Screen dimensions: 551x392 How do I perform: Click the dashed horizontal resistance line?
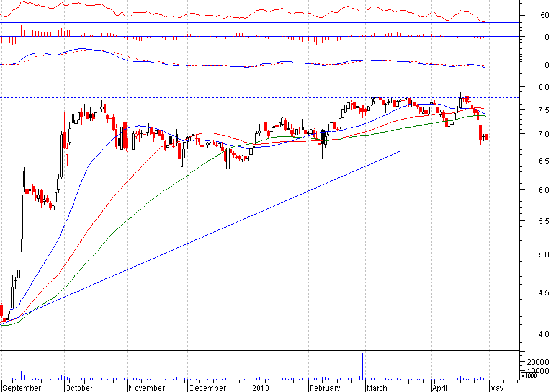coord(260,97)
